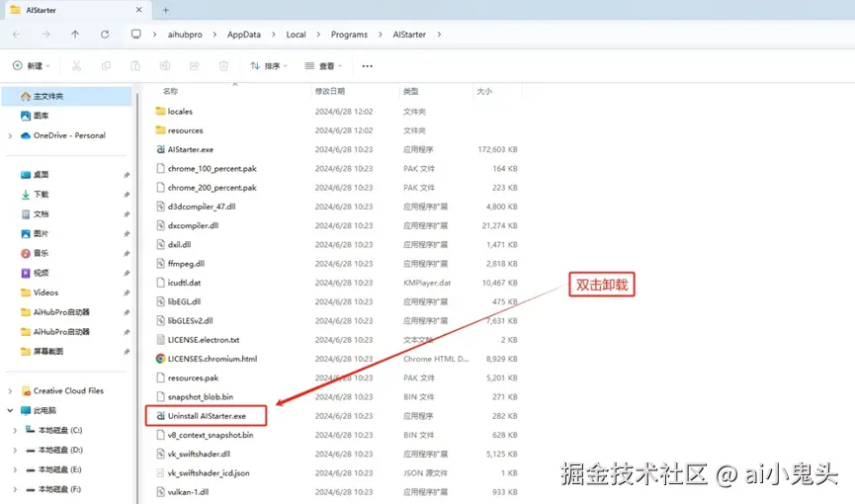This screenshot has height=504, width=855.
Task: Navigate to Local in breadcrumb
Action: (297, 35)
